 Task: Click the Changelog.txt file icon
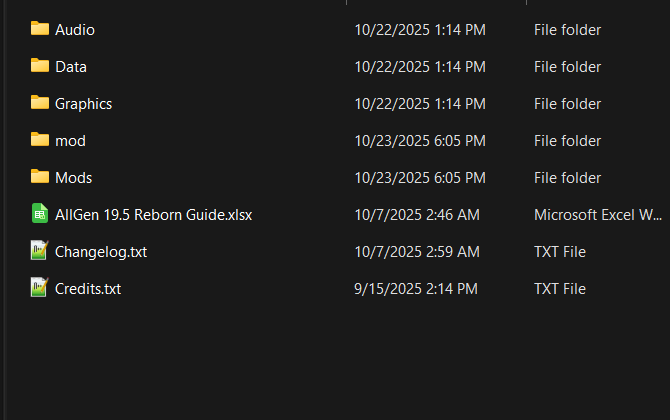click(x=40, y=251)
